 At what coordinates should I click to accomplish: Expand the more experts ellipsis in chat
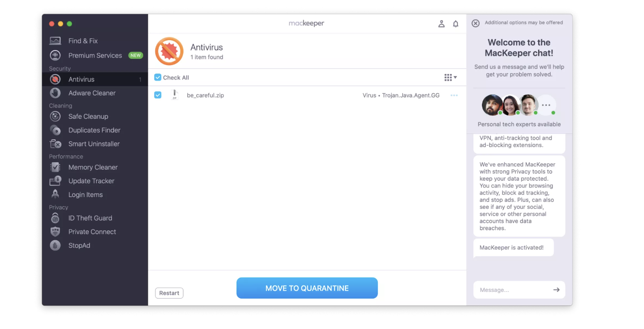pos(547,104)
